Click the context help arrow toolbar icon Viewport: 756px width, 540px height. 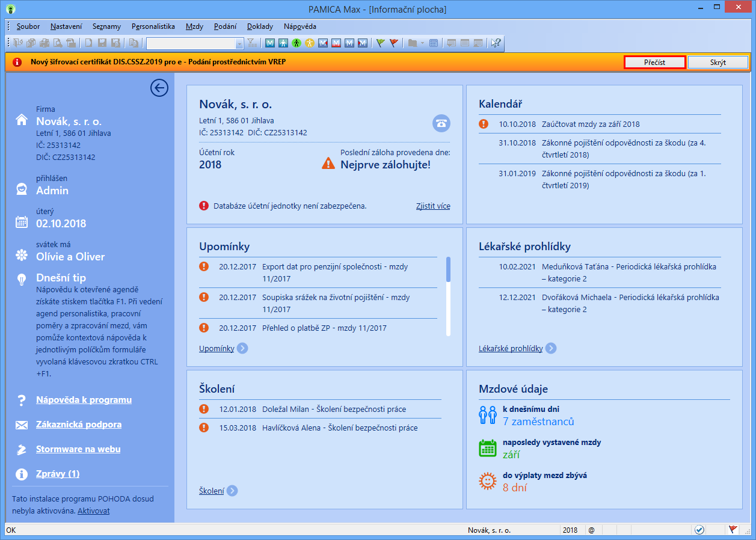(x=496, y=43)
